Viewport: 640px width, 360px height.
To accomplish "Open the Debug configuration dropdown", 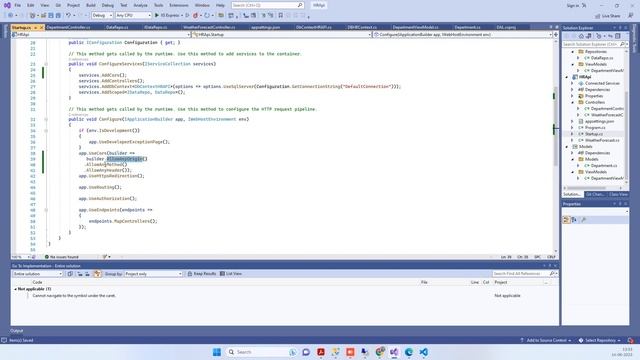I will (102, 15).
